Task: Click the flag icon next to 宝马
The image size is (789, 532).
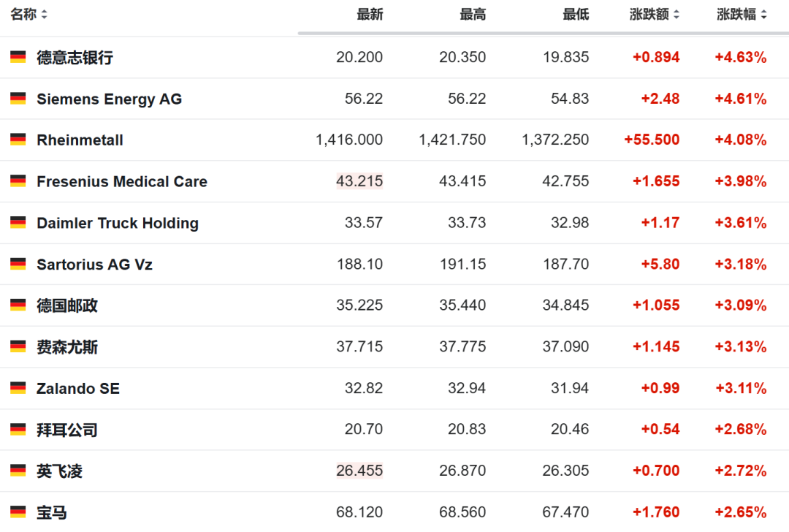Action: point(18,512)
